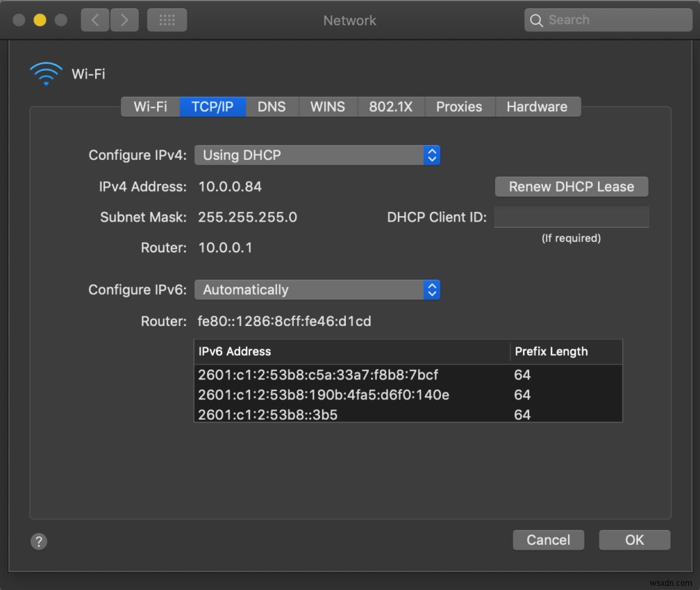Show all preferences via grid icon
Image resolution: width=700 pixels, height=590 pixels.
point(167,20)
